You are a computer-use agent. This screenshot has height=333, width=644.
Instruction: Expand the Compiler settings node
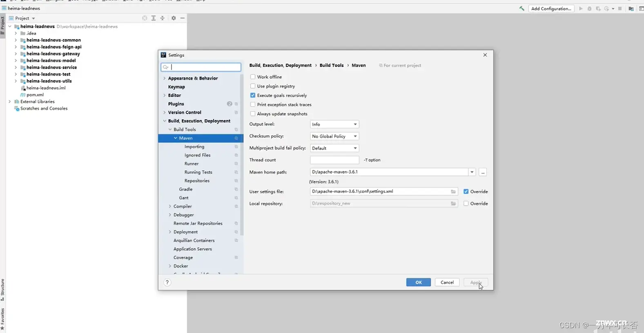point(170,206)
